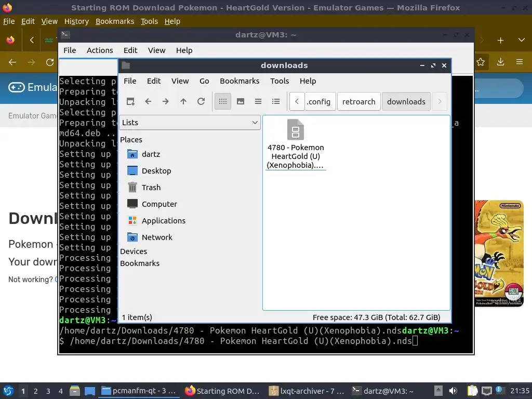The width and height of the screenshot is (532, 399).
Task: Open clipboard manager tray icon
Action: click(473, 391)
